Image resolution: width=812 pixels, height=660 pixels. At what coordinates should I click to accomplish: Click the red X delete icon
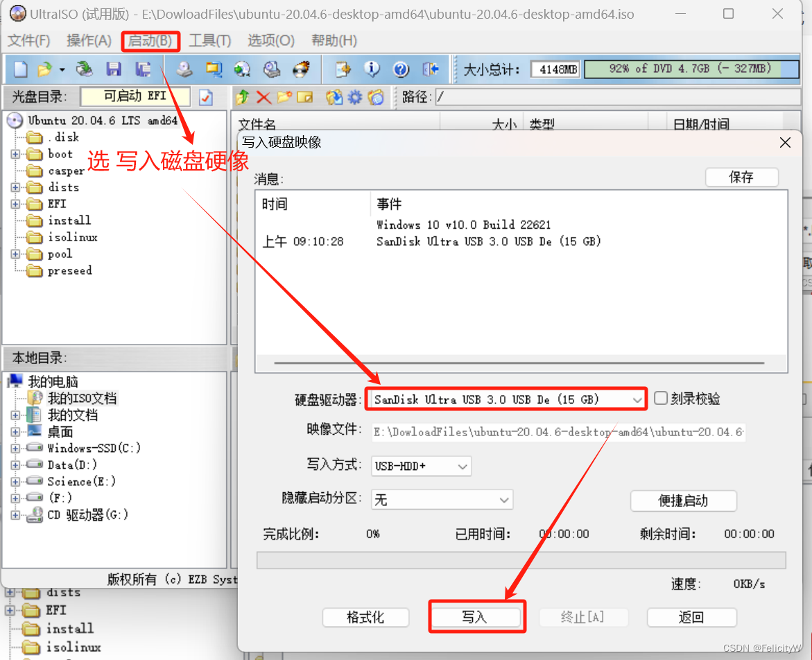(264, 97)
